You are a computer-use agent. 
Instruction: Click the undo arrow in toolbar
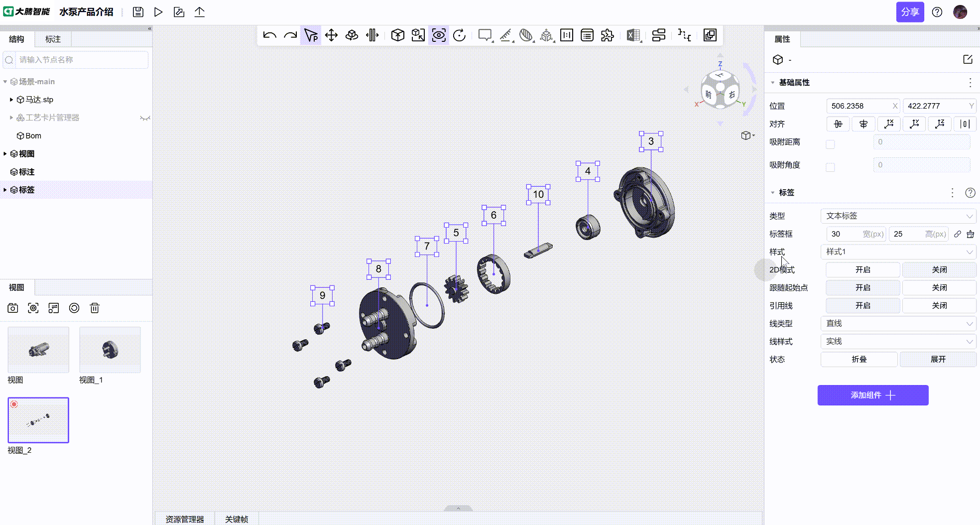(269, 35)
